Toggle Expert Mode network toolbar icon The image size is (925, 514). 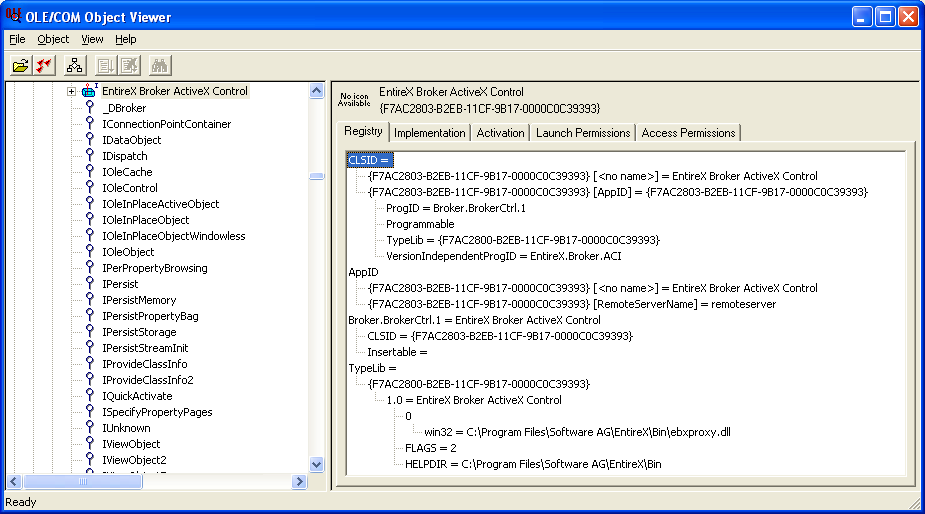point(74,66)
